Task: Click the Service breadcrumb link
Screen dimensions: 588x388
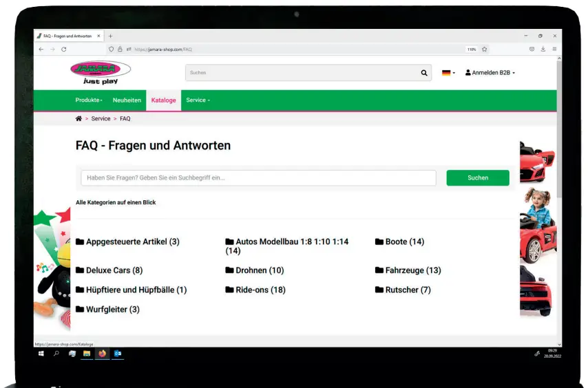Action: coord(101,118)
